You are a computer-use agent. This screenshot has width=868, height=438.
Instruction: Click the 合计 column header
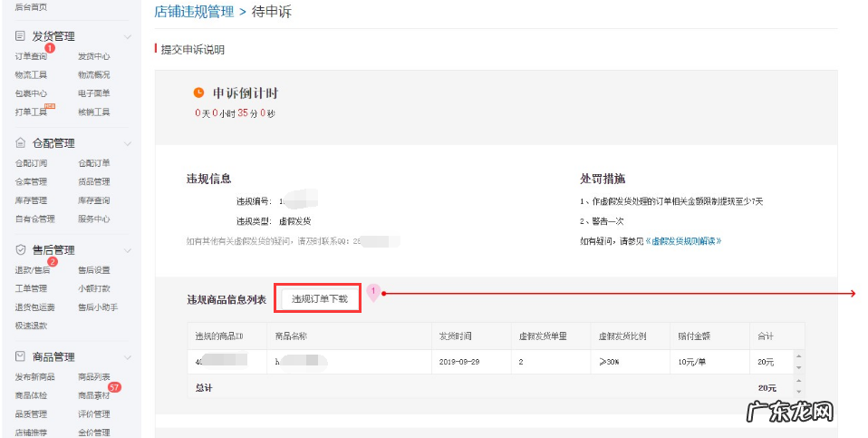(x=766, y=336)
